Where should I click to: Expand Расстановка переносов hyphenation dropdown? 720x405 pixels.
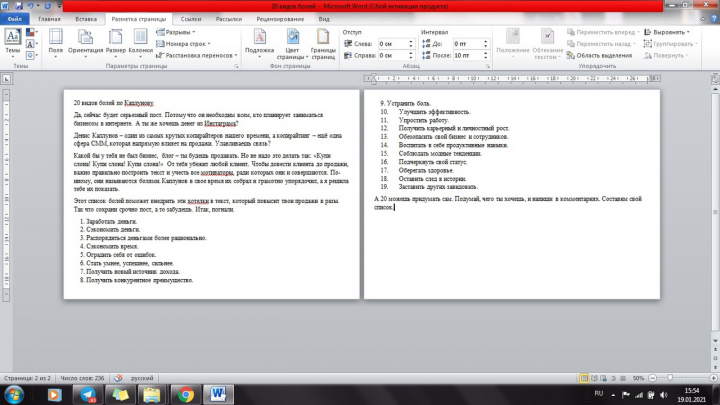197,55
